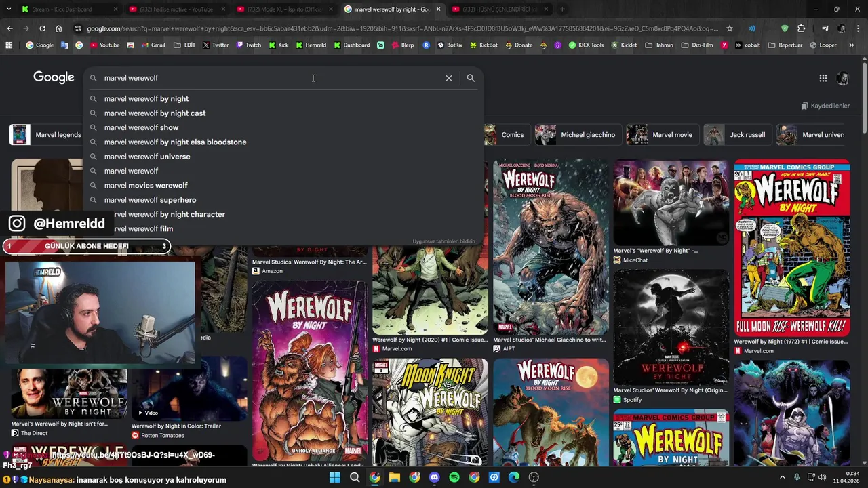Open the Google account avatar
Viewport: 868px width, 488px height.
point(842,78)
